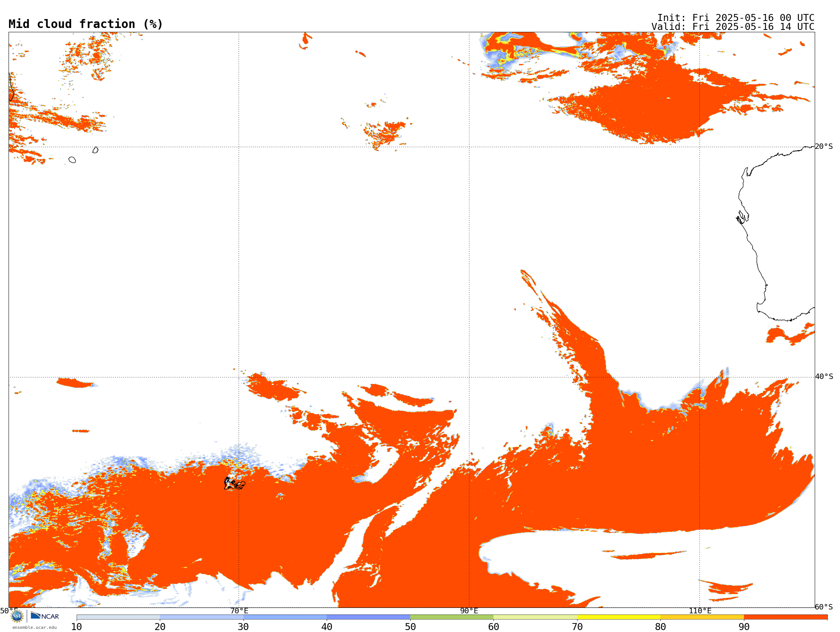Click the colorbar tick label 90

(744, 627)
